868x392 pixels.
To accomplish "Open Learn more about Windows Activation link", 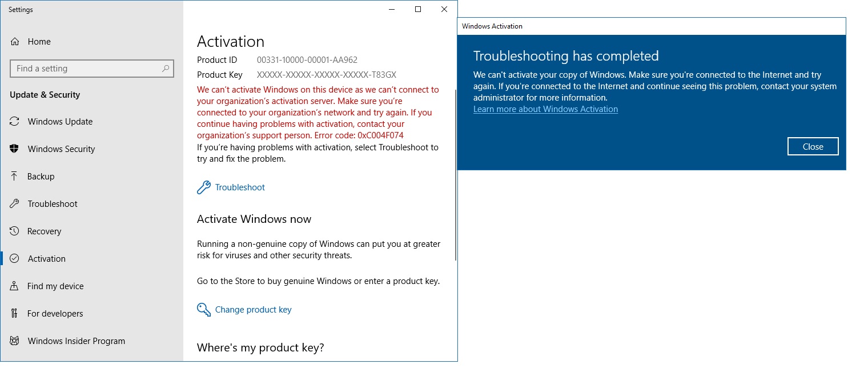I will coord(545,109).
